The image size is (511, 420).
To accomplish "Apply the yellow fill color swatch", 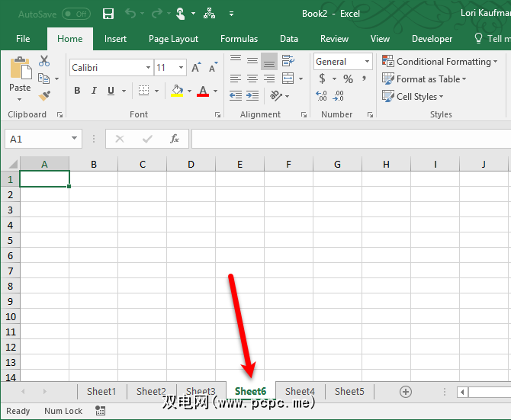I will click(177, 91).
